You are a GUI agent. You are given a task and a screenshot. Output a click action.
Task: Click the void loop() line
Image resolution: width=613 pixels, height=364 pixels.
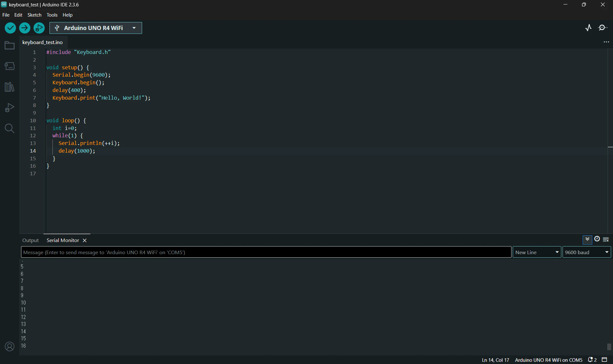(x=66, y=121)
